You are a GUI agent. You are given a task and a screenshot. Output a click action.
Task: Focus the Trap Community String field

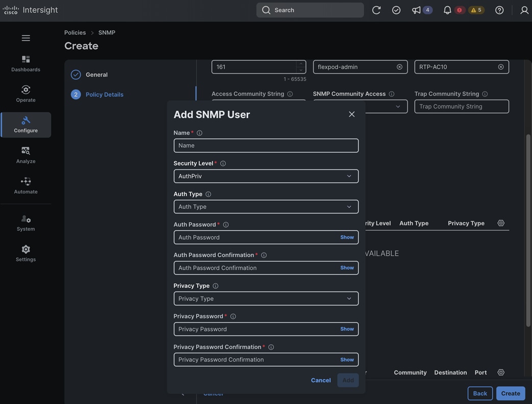point(462,106)
